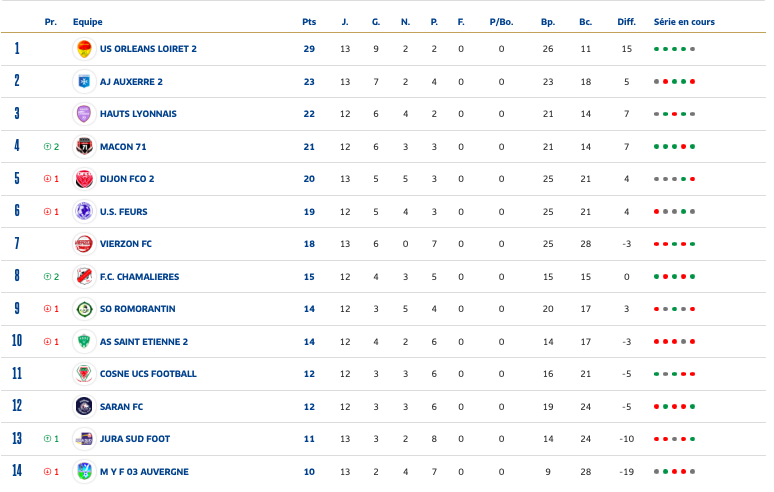Click the Macon 71 club badge
The width and height of the screenshot is (774, 492).
pos(83,147)
